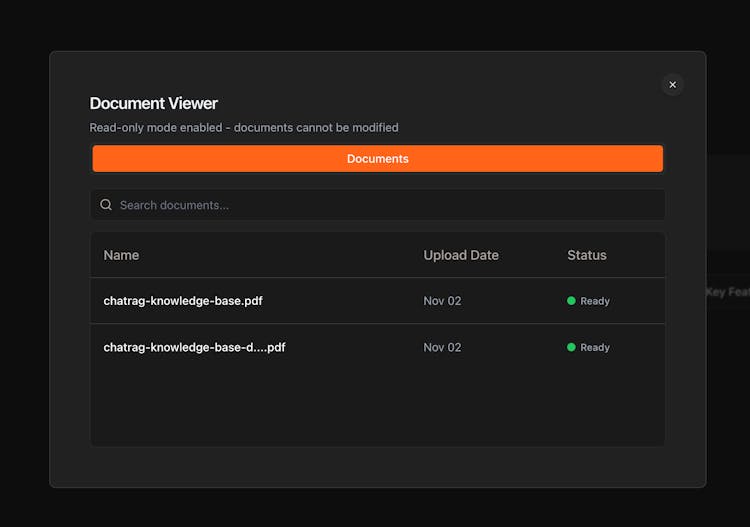Click the magnifying glass search icon
The width and height of the screenshot is (750, 527).
106,205
